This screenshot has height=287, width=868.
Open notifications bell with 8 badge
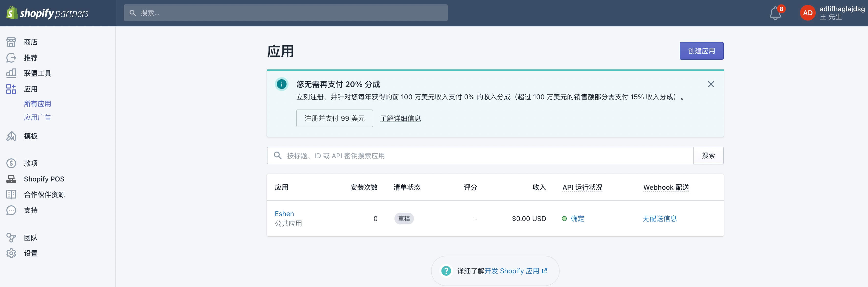coord(775,13)
